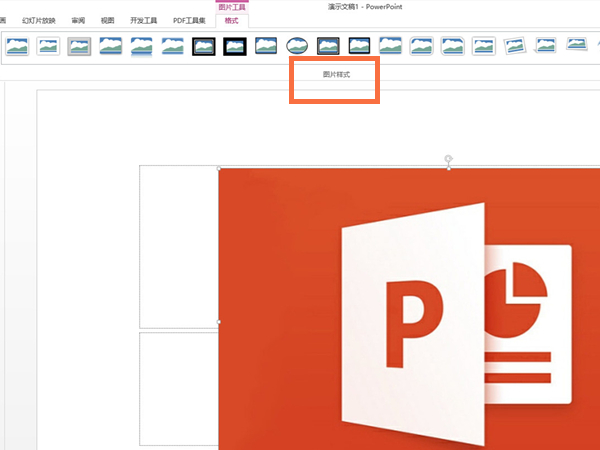The image size is (600, 450).
Task: Apply the first white simple frame picture style
Action: click(17, 46)
